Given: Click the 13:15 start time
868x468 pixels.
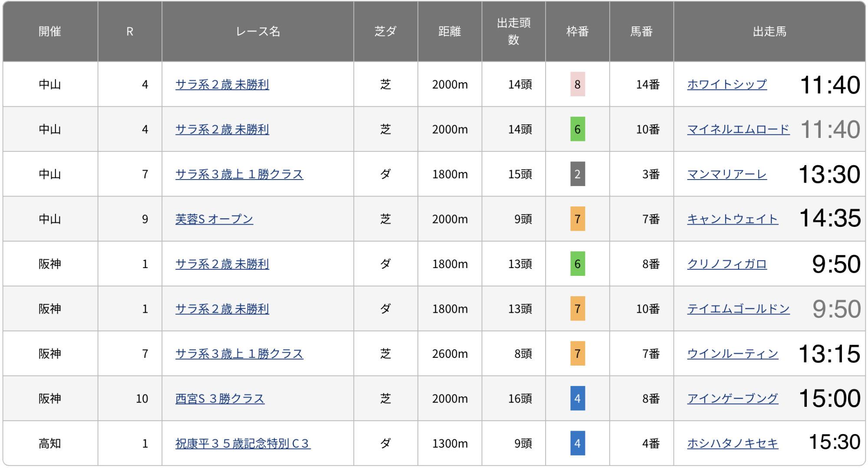Looking at the screenshot, I should 829,354.
